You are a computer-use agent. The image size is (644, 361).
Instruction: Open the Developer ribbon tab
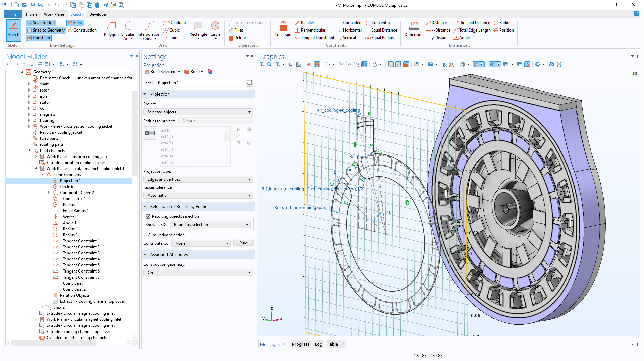point(98,14)
